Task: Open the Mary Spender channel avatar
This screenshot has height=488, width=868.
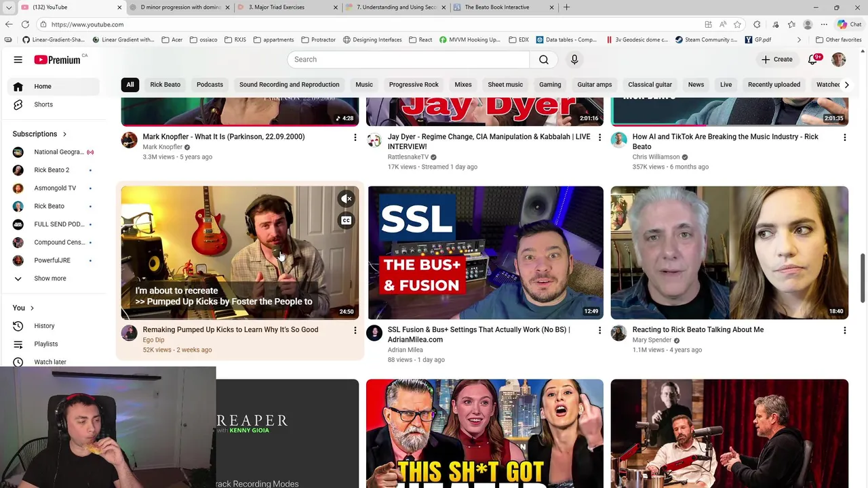Action: [x=618, y=333]
